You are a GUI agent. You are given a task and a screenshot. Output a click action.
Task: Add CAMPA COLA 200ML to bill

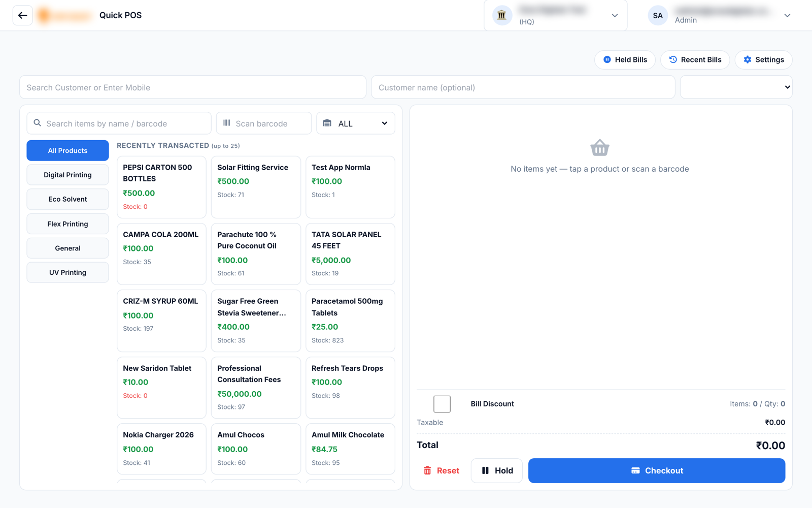[x=161, y=254]
